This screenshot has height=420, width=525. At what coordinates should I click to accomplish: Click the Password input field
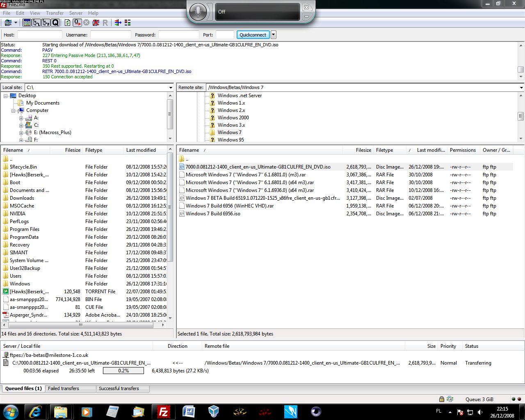point(178,35)
